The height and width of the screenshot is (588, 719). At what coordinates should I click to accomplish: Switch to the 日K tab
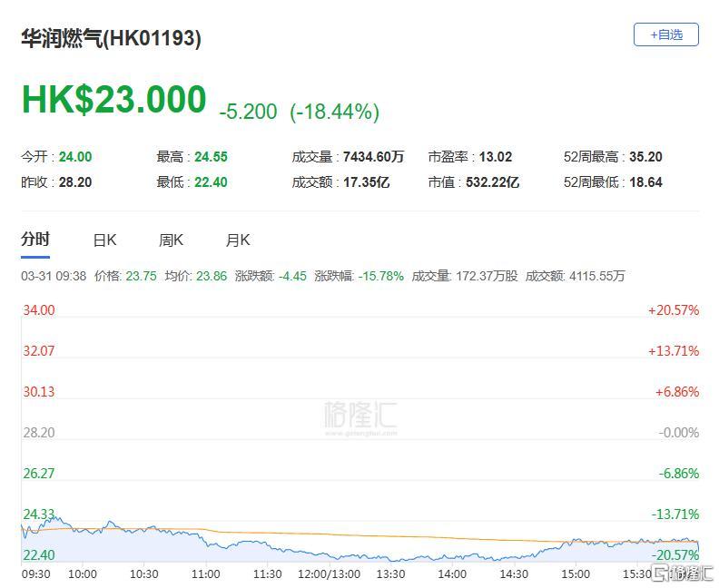pos(104,240)
